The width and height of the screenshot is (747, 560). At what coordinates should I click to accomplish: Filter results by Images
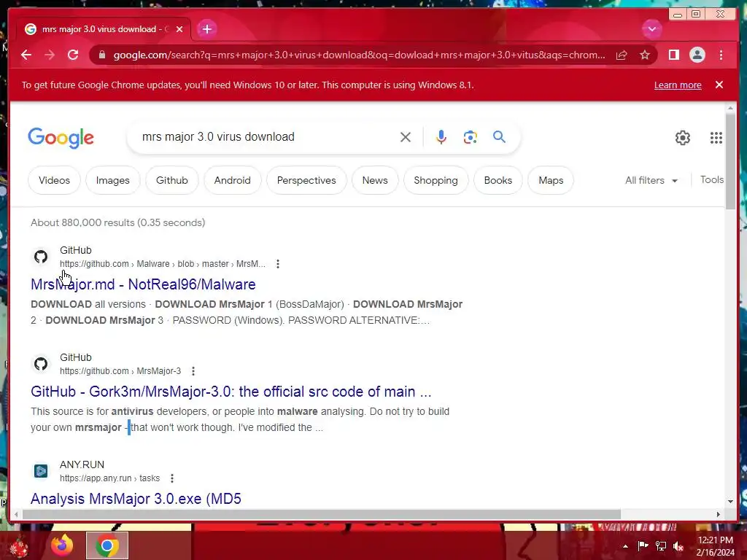(x=113, y=181)
